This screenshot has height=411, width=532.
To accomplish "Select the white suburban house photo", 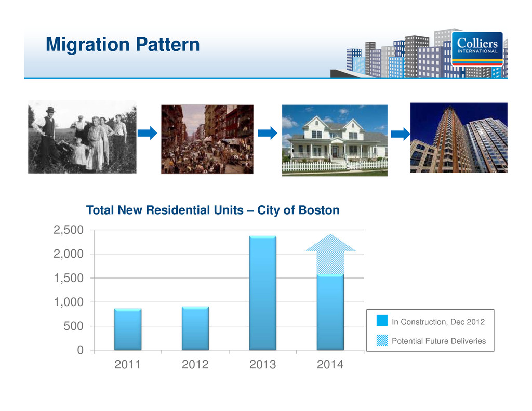I will 335,140.
